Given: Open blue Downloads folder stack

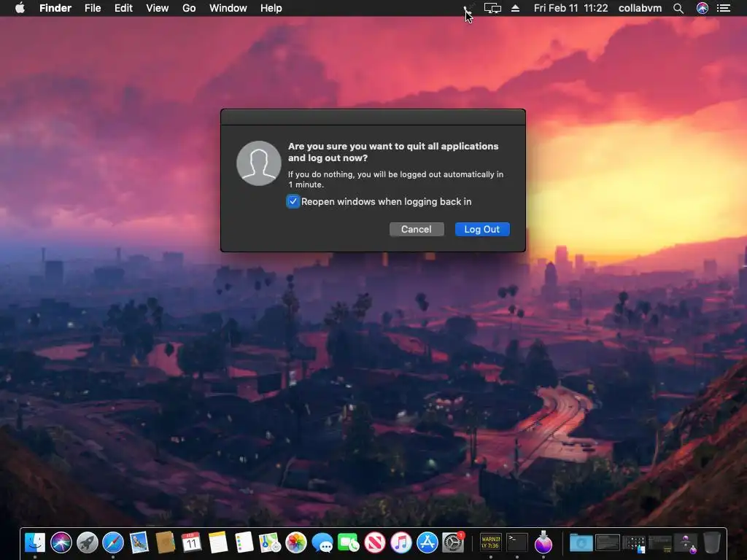Looking at the screenshot, I should pos(581,542).
